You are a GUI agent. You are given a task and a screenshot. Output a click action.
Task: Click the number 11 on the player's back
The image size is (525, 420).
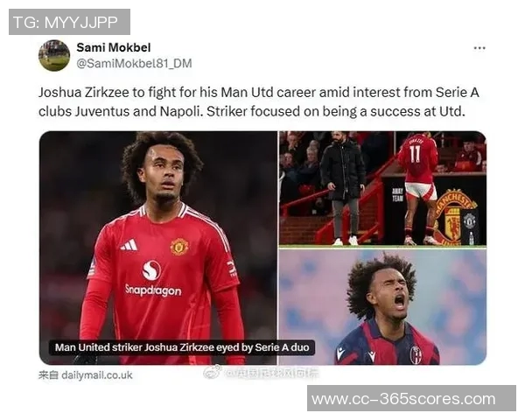[415, 153]
